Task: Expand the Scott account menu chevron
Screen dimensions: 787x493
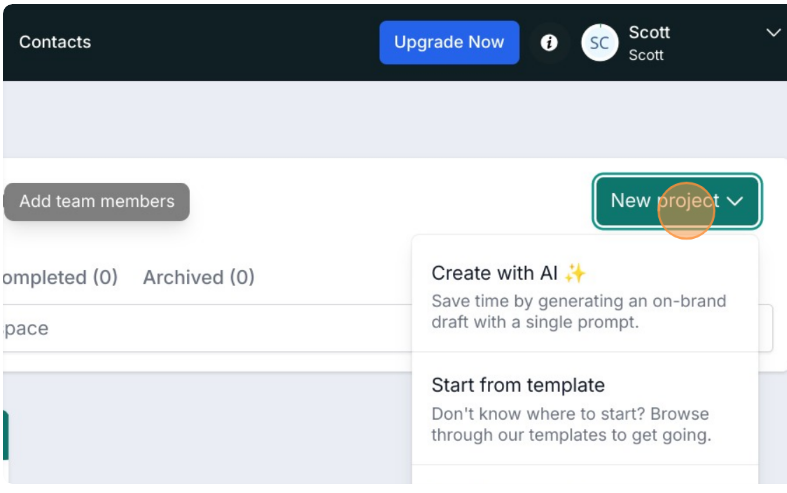Action: click(773, 33)
